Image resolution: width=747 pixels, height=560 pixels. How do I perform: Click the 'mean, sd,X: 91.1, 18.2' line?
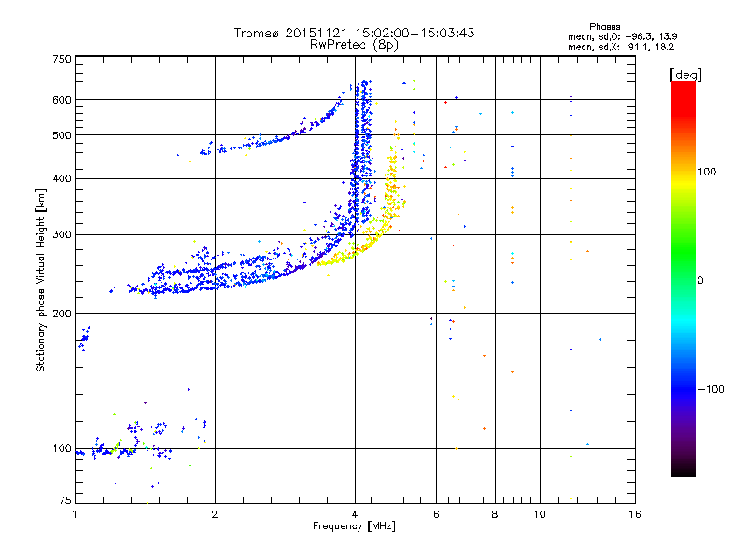pyautogui.click(x=621, y=47)
